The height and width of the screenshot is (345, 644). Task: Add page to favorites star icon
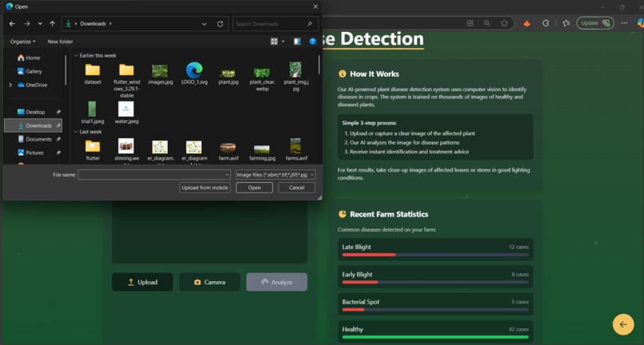click(x=504, y=23)
